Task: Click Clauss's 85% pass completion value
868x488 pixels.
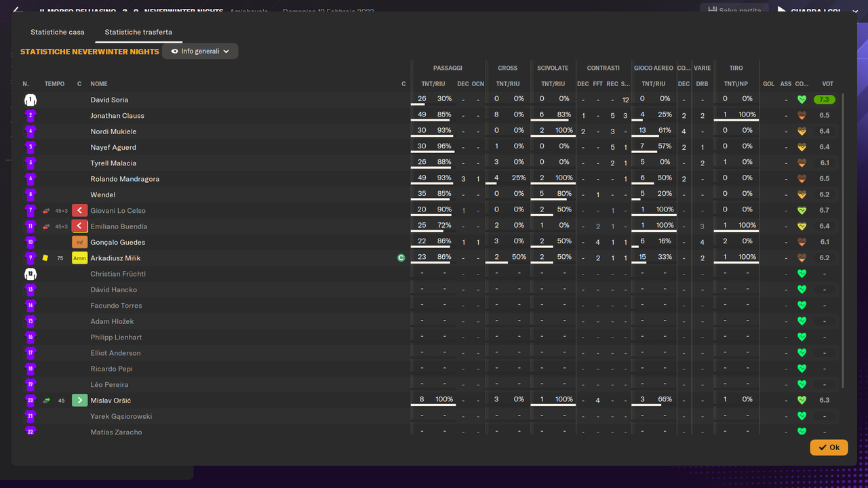Action: pos(444,115)
